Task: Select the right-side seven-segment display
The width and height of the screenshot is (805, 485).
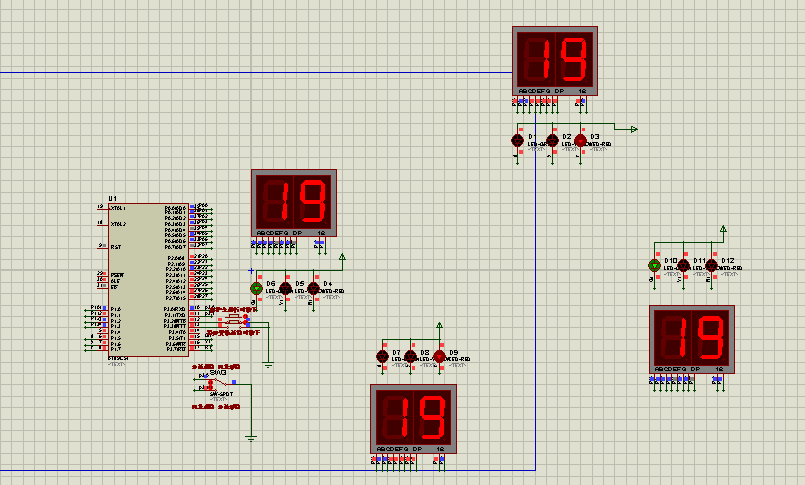Action: [692, 339]
